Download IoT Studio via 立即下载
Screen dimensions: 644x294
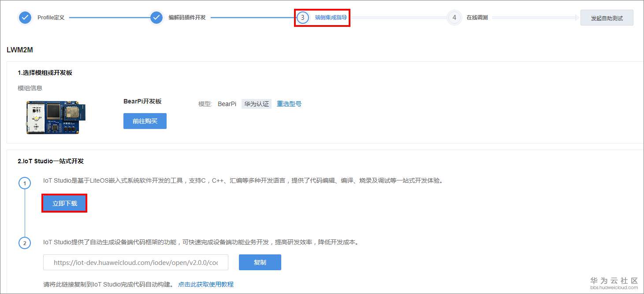coord(64,203)
